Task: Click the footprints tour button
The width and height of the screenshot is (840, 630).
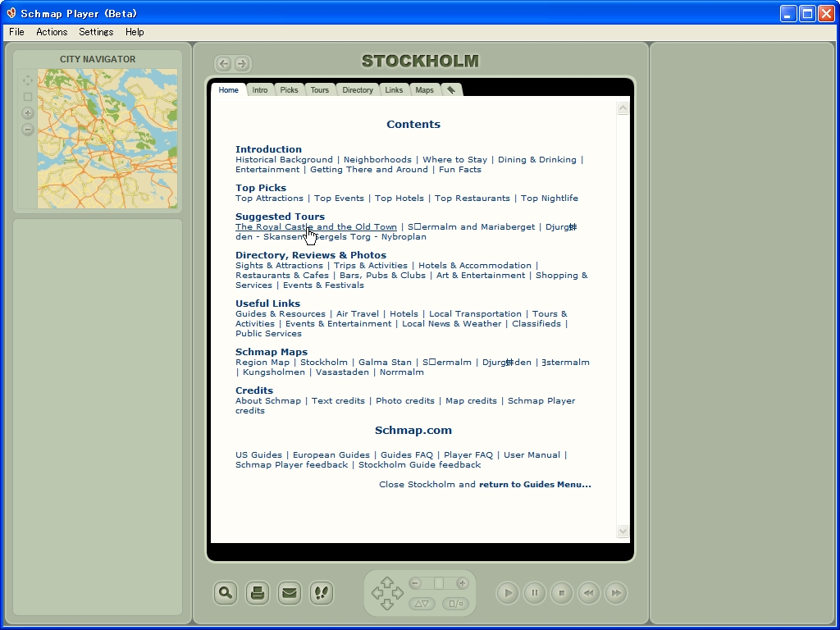Action: [x=322, y=593]
